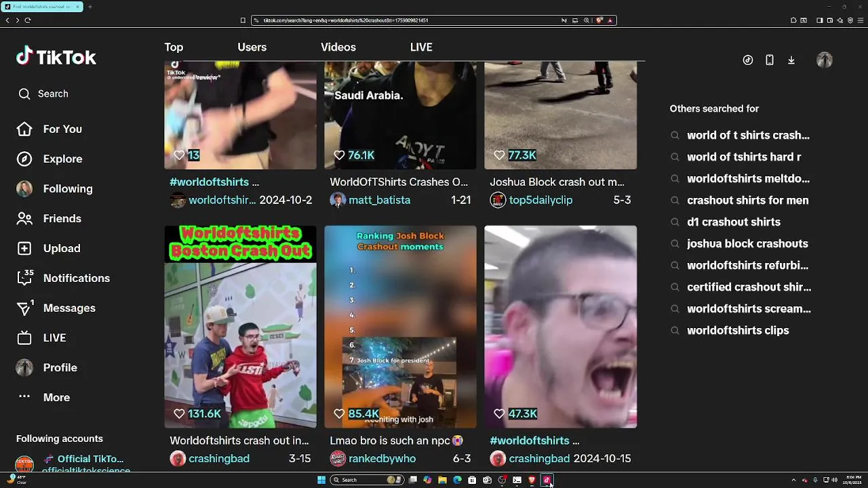Viewport: 868px width, 488px height.
Task: Open the Windows Start button
Action: tap(321, 480)
